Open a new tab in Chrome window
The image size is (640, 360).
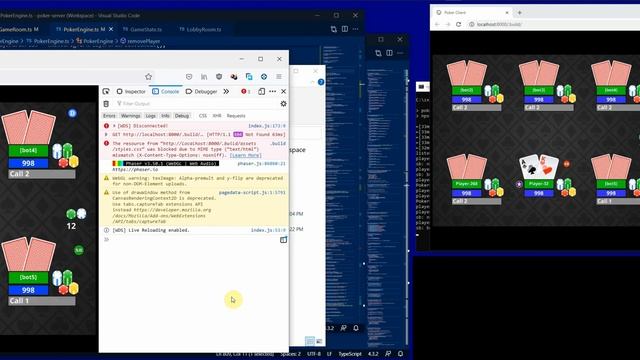520,13
